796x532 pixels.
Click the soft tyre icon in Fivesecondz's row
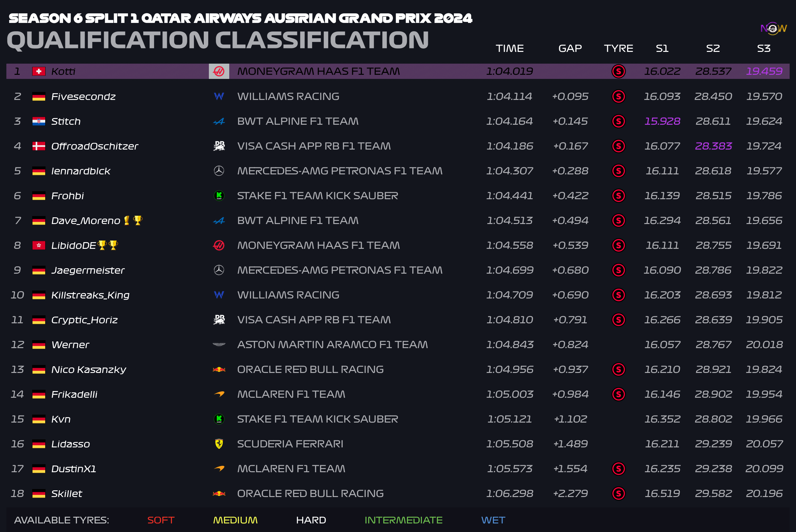coord(618,96)
